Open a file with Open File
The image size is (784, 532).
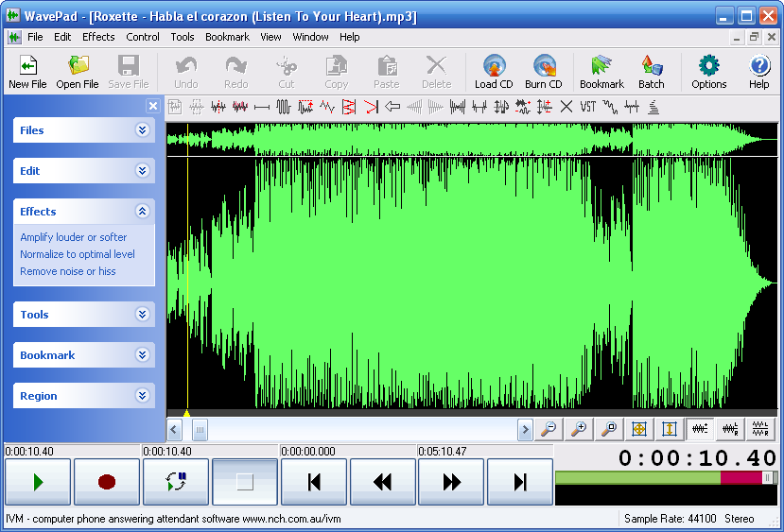(x=78, y=72)
